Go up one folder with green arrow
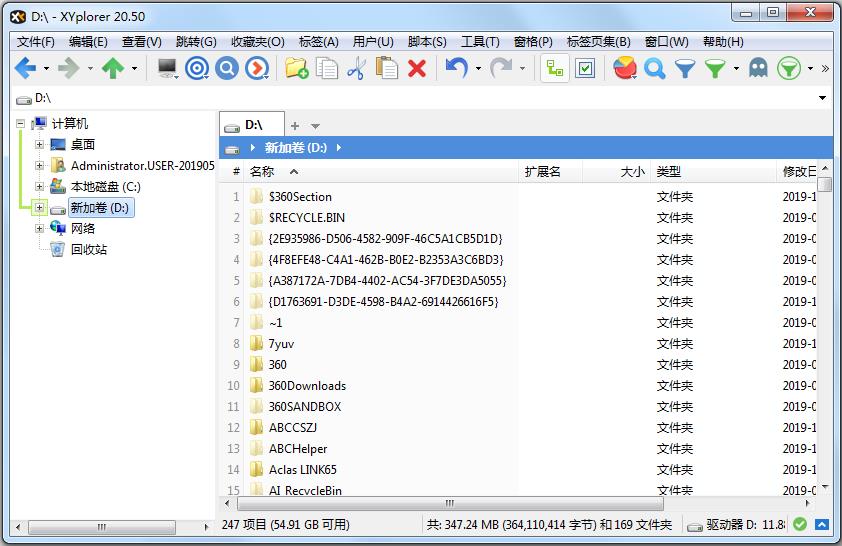This screenshot has width=842, height=546. tap(113, 68)
